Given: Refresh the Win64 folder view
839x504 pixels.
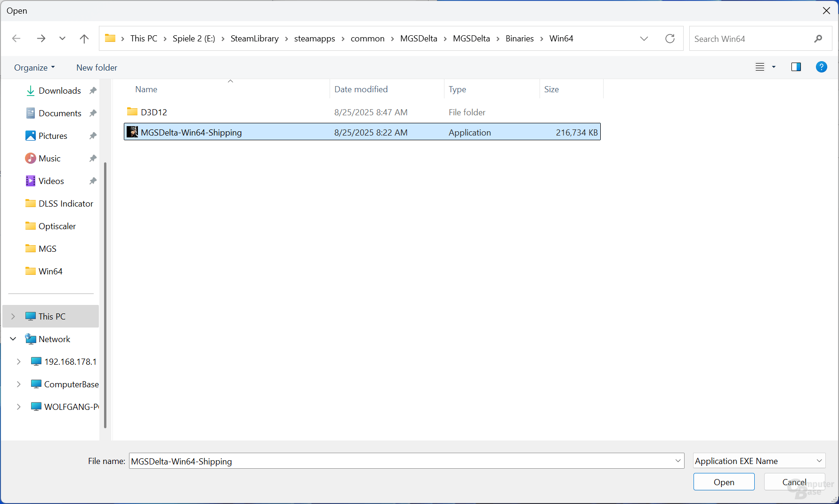Looking at the screenshot, I should coord(670,39).
